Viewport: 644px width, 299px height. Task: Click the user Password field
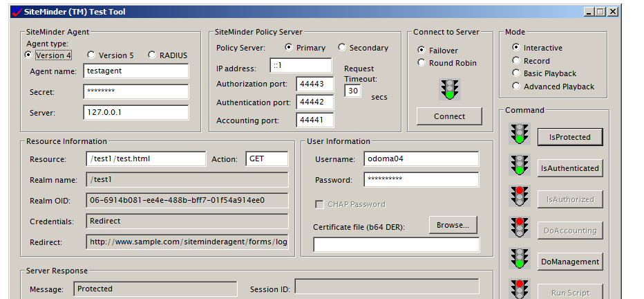click(422, 179)
